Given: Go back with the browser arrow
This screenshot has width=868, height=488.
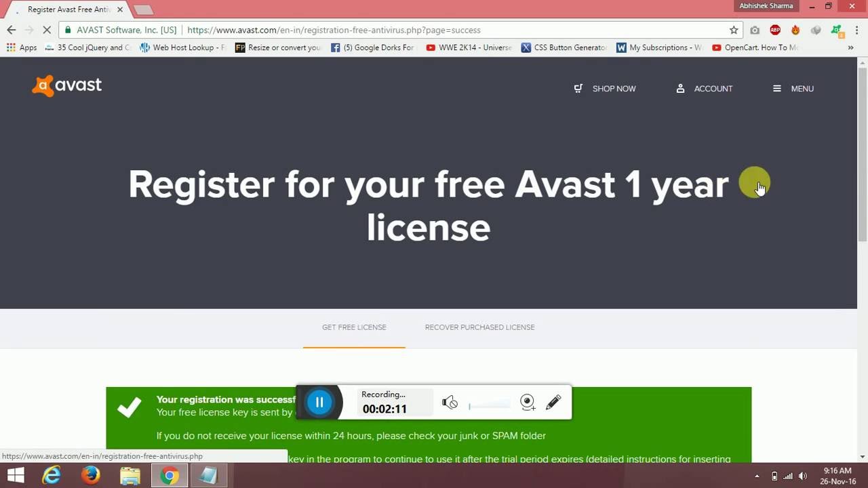Looking at the screenshot, I should [11, 30].
